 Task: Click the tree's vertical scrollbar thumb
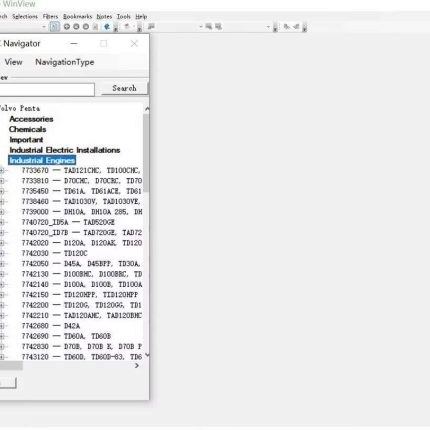click(146, 153)
